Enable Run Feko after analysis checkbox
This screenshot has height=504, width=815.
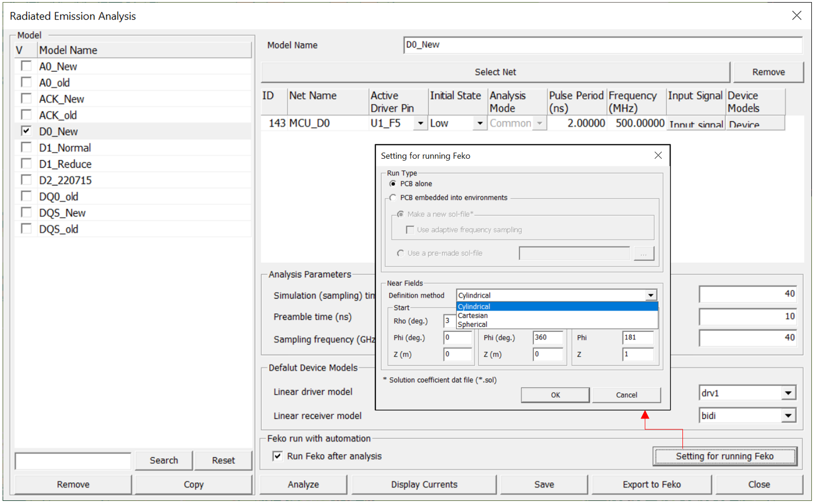pyautogui.click(x=278, y=456)
